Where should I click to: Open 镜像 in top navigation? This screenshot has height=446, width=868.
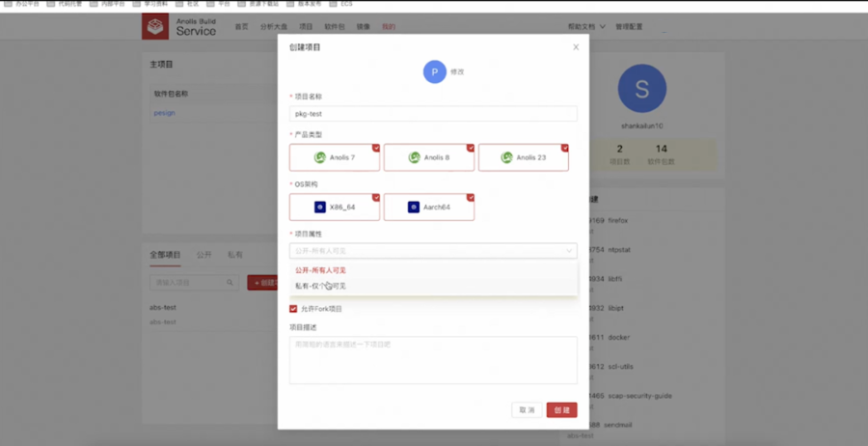tap(364, 27)
